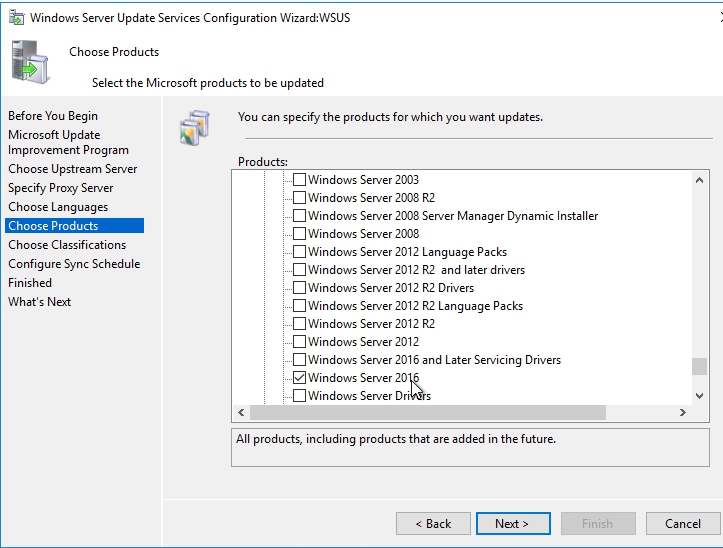This screenshot has height=548, width=723.
Task: Enable the Windows Server 2012 R2 checkbox
Action: point(299,324)
